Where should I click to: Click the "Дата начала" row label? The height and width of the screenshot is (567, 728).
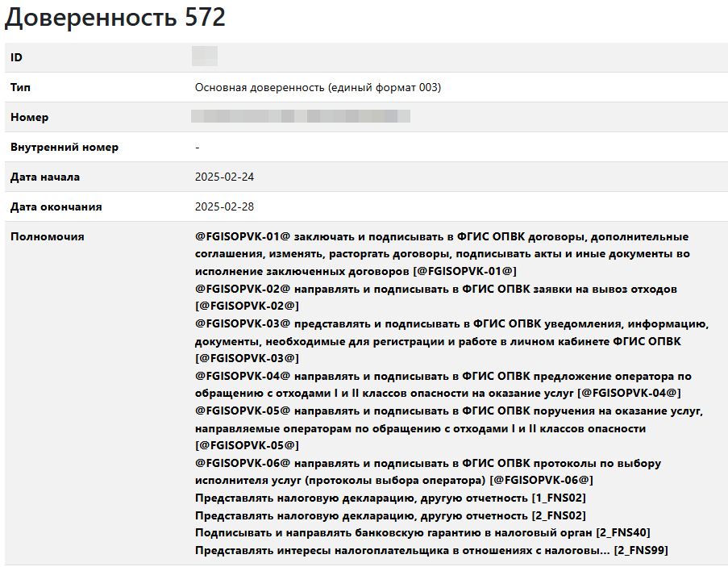pyautogui.click(x=45, y=177)
